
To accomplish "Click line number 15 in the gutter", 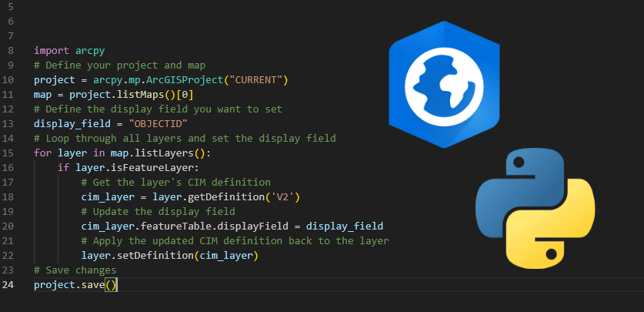I will (8, 153).
